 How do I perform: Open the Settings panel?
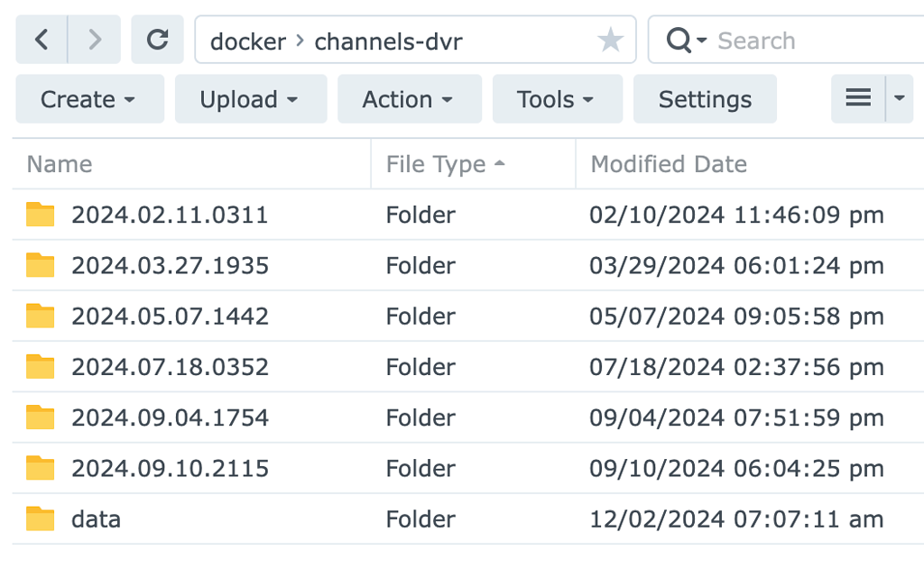coord(705,98)
